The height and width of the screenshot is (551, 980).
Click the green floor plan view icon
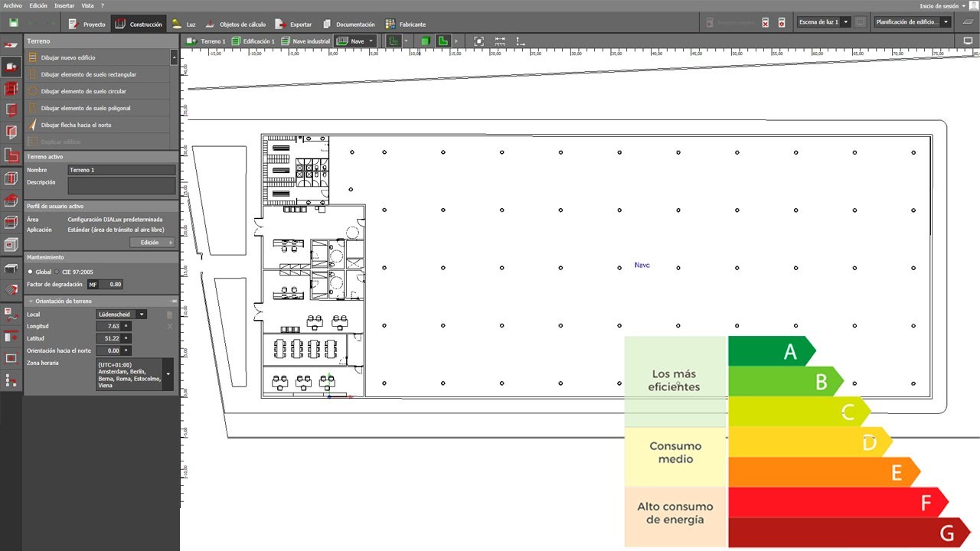click(393, 41)
